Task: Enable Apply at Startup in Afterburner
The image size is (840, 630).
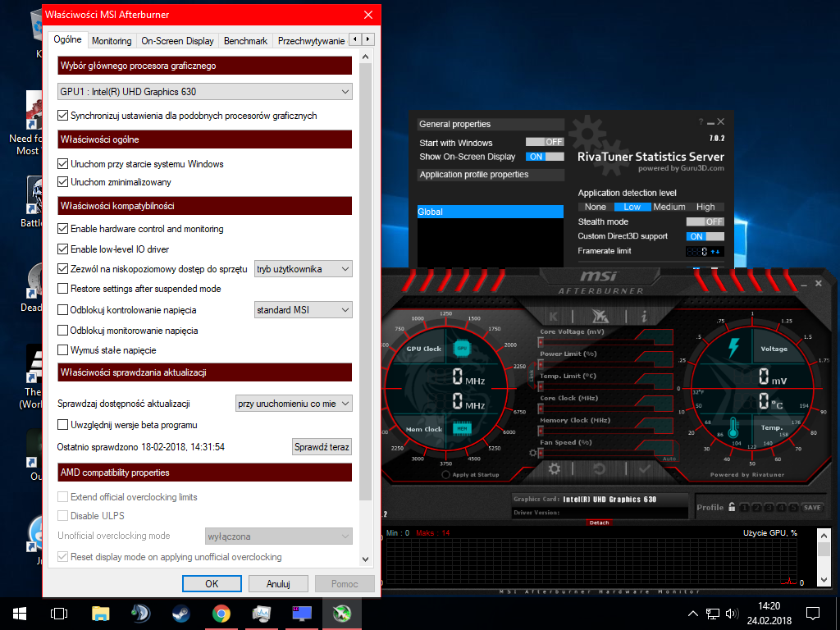Action: (x=445, y=475)
